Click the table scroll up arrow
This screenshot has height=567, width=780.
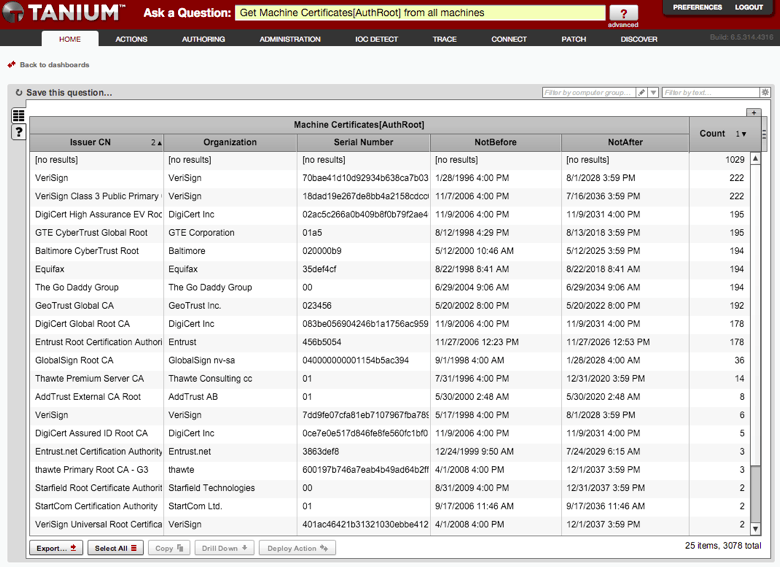pyautogui.click(x=755, y=159)
